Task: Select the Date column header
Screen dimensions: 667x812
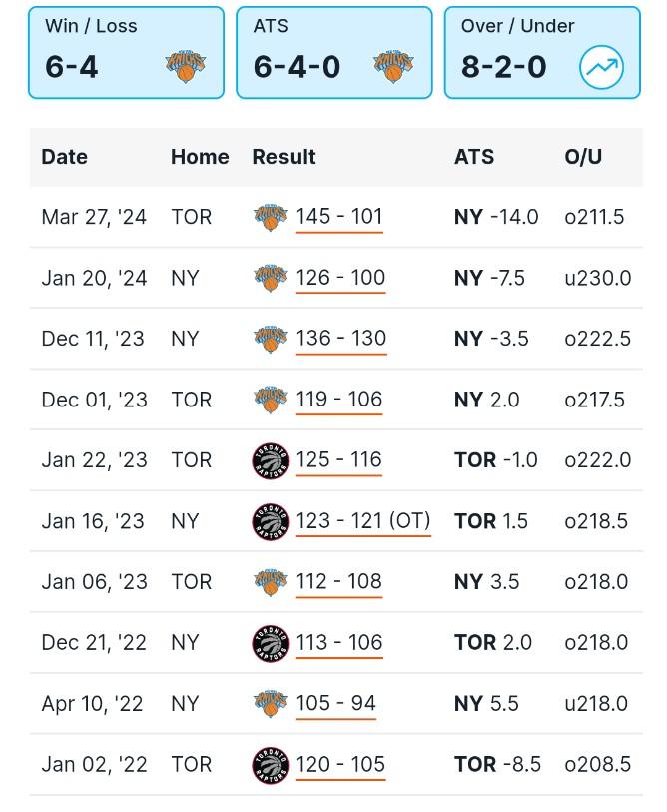Action: 64,157
